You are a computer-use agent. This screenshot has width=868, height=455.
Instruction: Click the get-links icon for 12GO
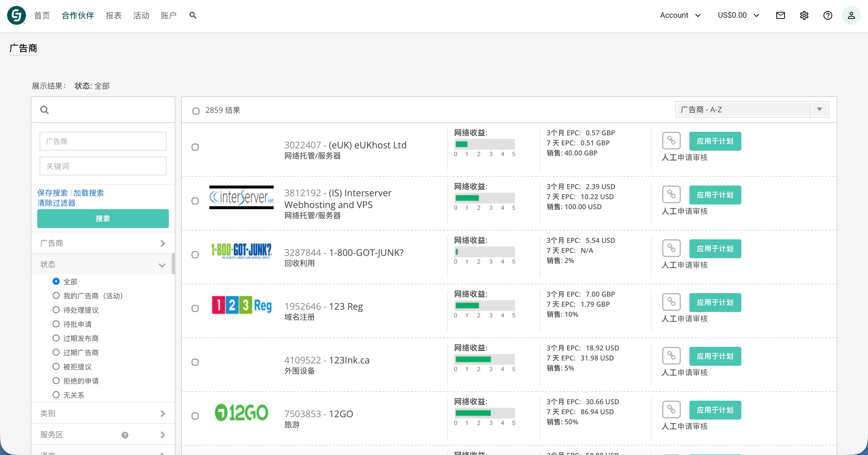(x=671, y=409)
